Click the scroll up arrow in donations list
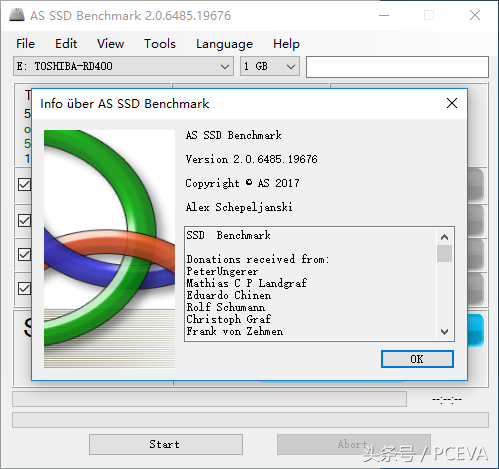The height and width of the screenshot is (469, 499). 444,237
